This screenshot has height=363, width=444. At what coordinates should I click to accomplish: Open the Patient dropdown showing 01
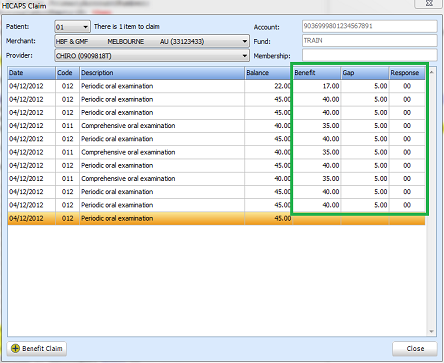pos(72,27)
